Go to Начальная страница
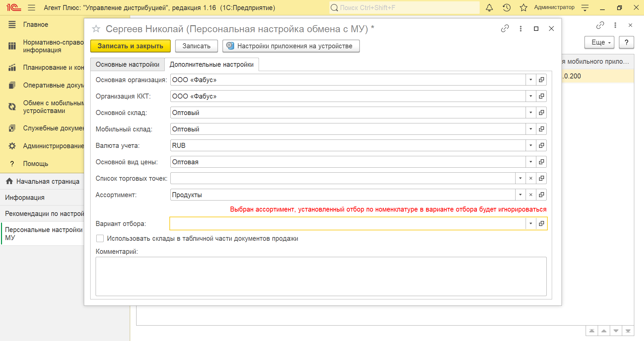 (x=43, y=181)
